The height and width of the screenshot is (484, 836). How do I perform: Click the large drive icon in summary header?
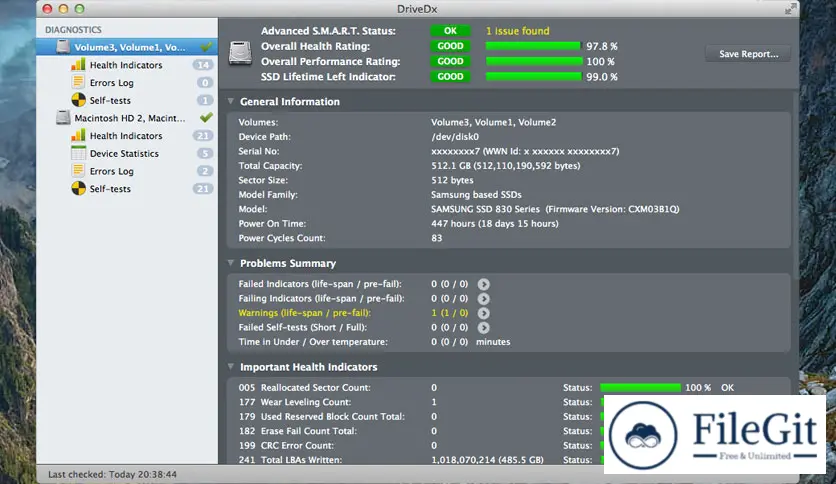(x=240, y=54)
